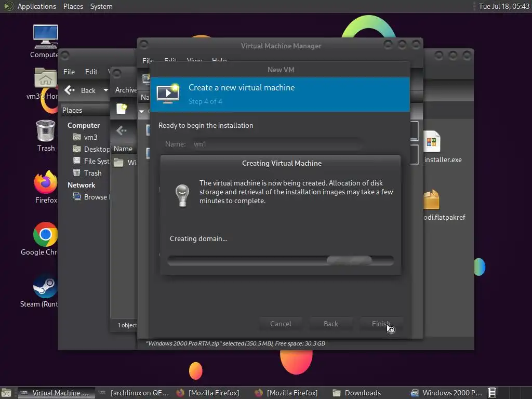Click the Applications menu logo icon
This screenshot has width=532, height=399.
click(8, 6)
